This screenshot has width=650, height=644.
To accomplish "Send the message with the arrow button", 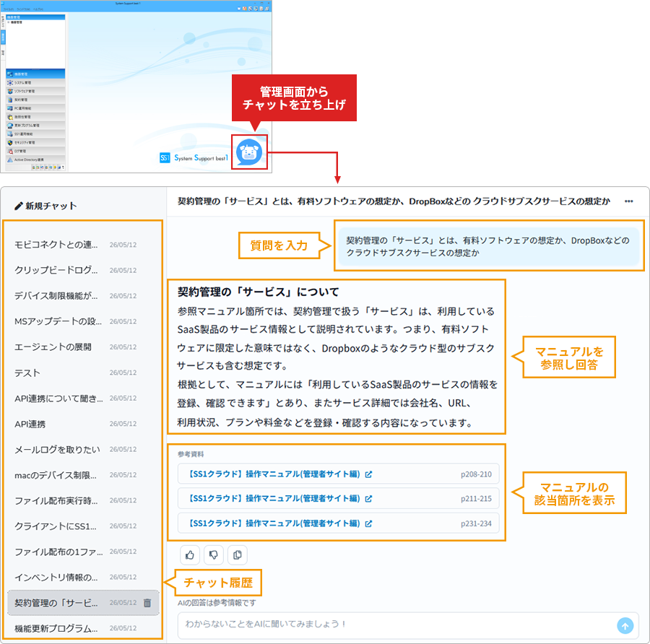I will [625, 625].
